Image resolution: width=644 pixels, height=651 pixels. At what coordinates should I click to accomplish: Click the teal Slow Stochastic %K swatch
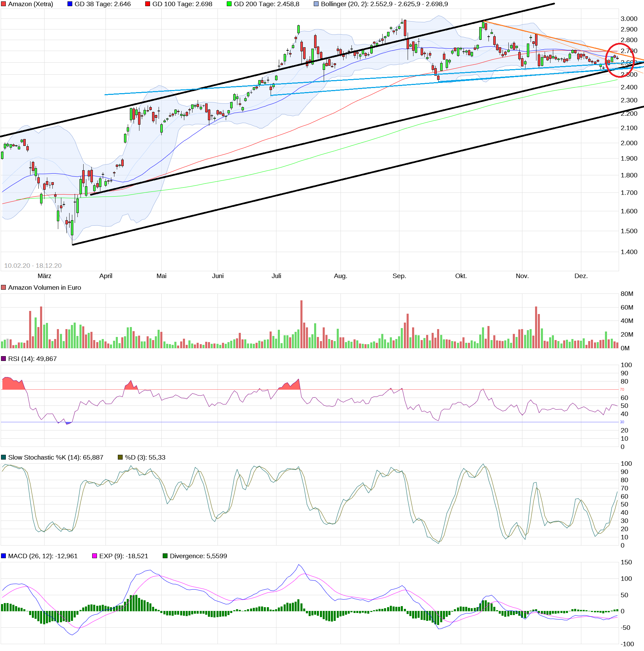[x=3, y=457]
